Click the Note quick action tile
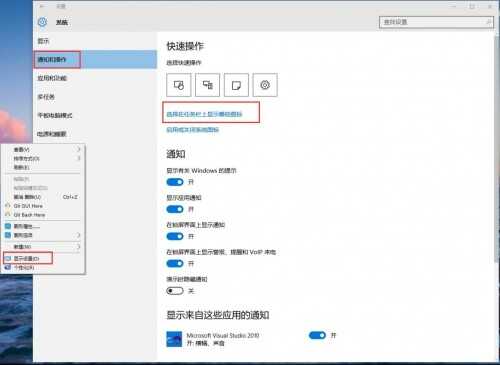500x365 pixels. click(x=236, y=85)
